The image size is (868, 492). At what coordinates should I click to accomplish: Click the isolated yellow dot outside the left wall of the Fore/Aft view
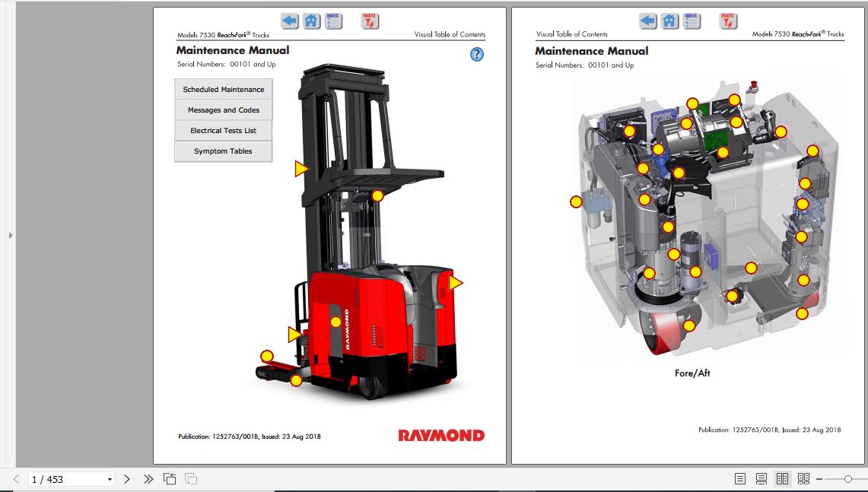pos(577,202)
